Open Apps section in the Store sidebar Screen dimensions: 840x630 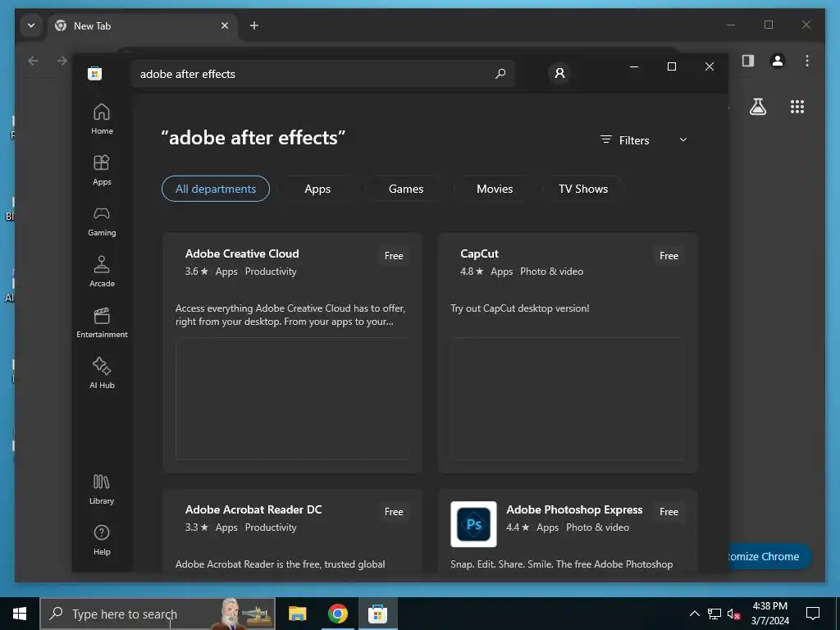pos(102,171)
